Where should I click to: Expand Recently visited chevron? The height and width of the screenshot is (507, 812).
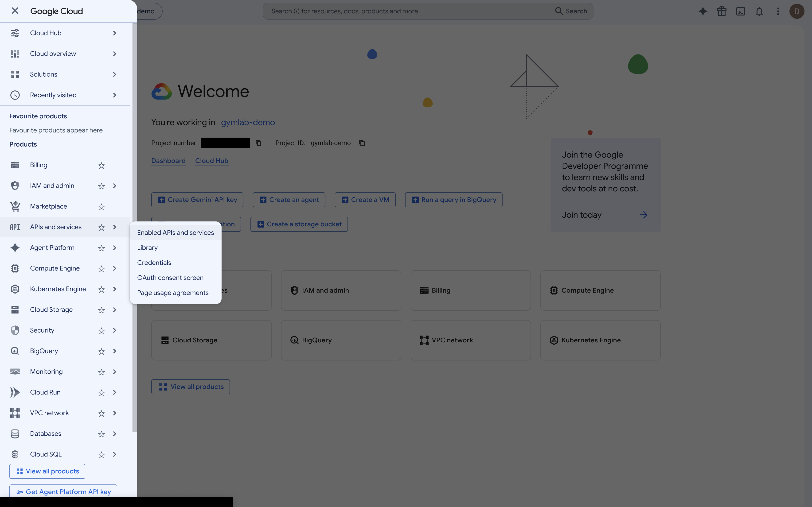coord(114,95)
